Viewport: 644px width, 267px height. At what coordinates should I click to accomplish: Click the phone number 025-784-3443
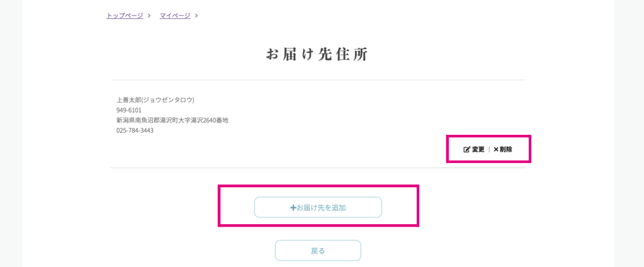pyautogui.click(x=135, y=131)
